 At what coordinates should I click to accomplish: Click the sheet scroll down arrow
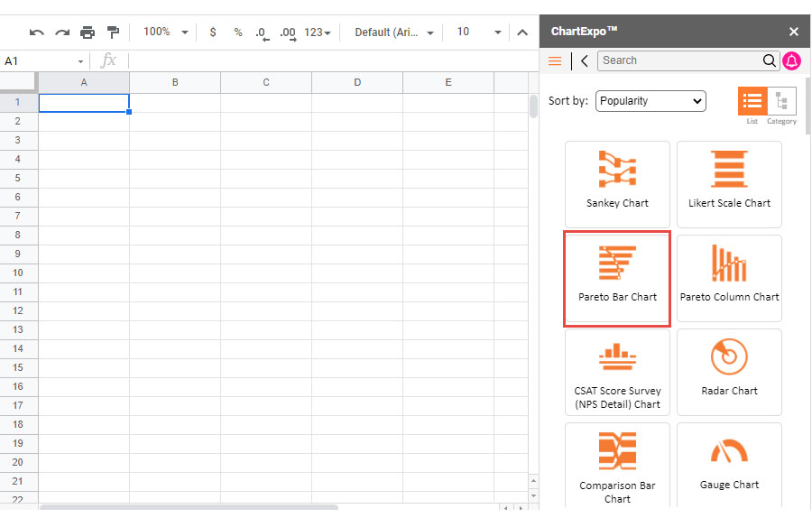pos(533,496)
